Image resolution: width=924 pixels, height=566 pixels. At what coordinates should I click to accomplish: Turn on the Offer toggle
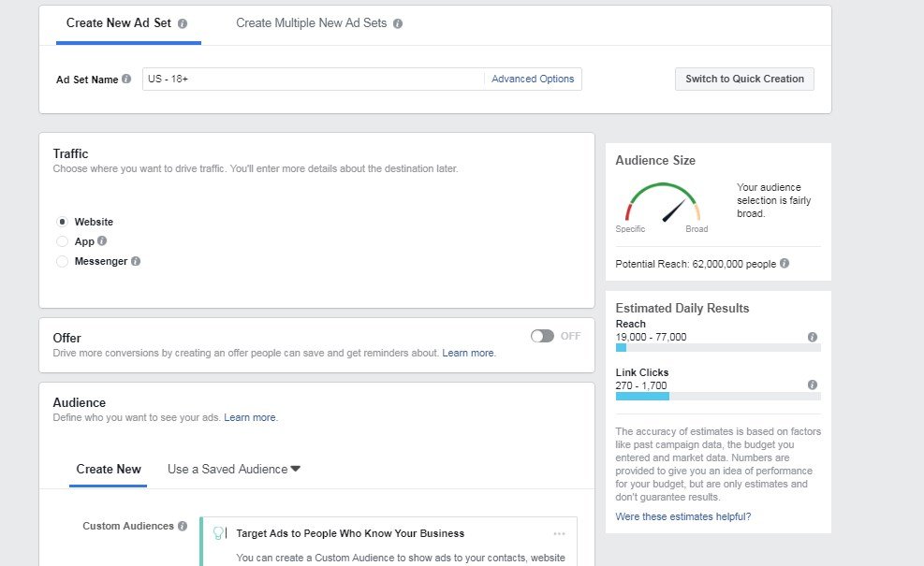point(542,336)
